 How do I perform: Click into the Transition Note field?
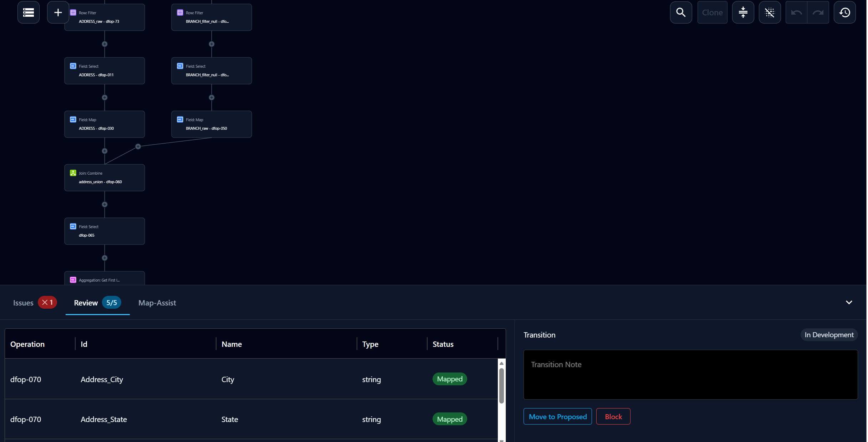point(690,374)
